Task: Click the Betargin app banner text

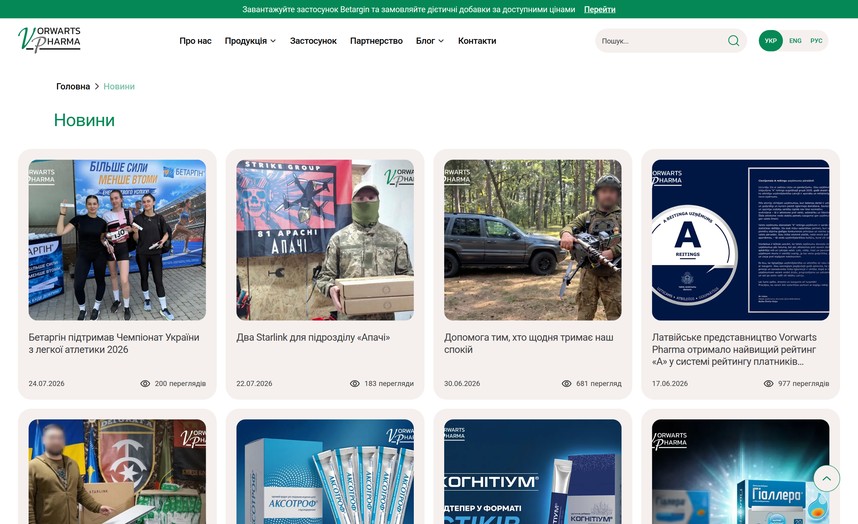Action: (408, 9)
